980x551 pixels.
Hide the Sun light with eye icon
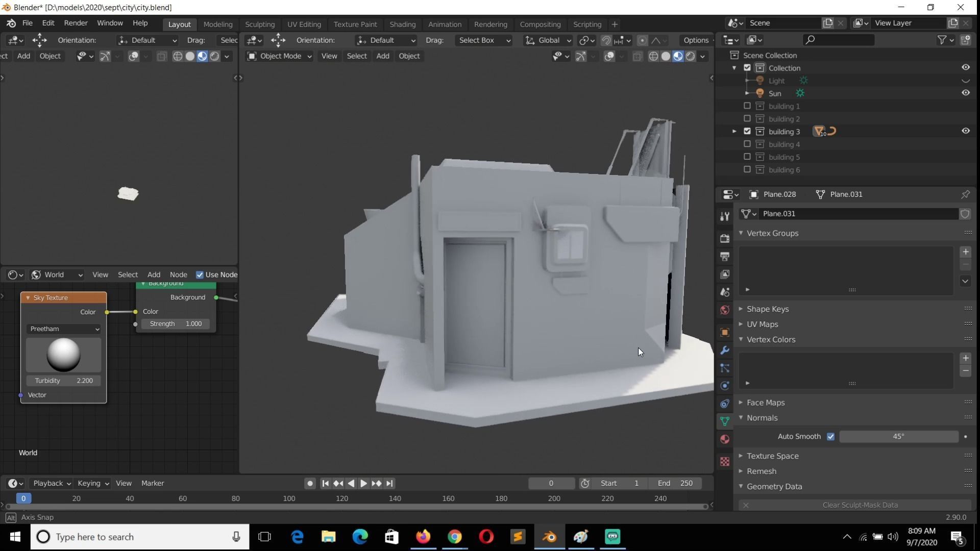point(966,93)
